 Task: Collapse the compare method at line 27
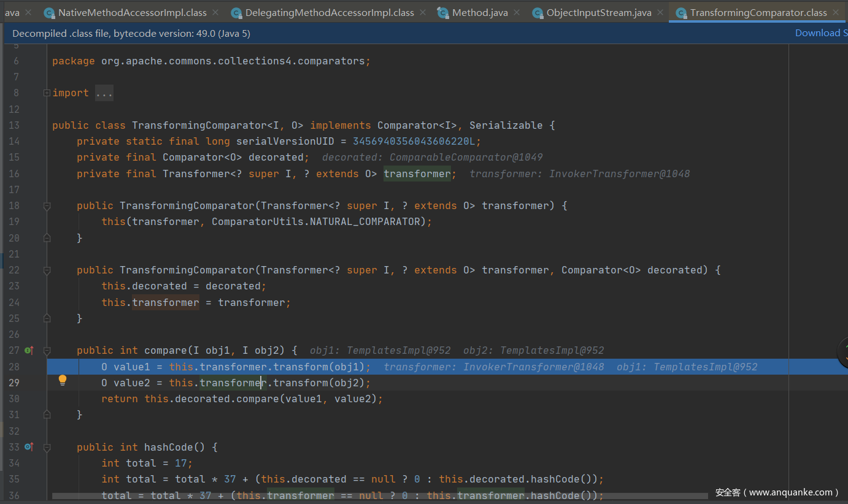[x=47, y=351]
